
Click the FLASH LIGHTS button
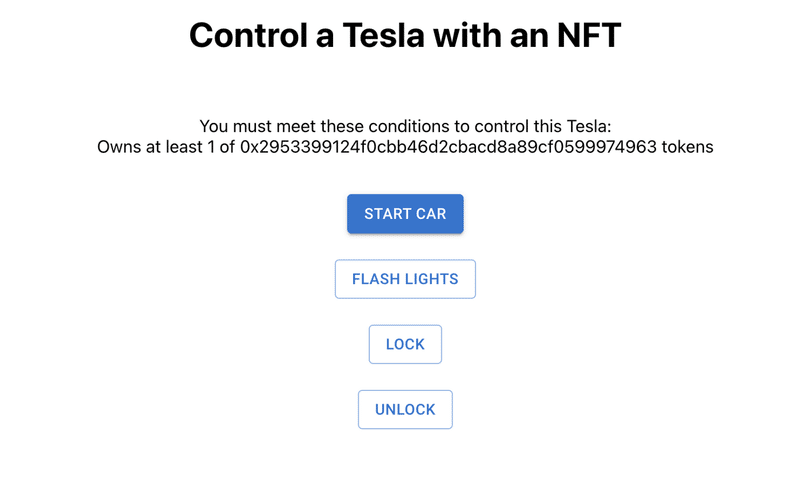coord(405,279)
